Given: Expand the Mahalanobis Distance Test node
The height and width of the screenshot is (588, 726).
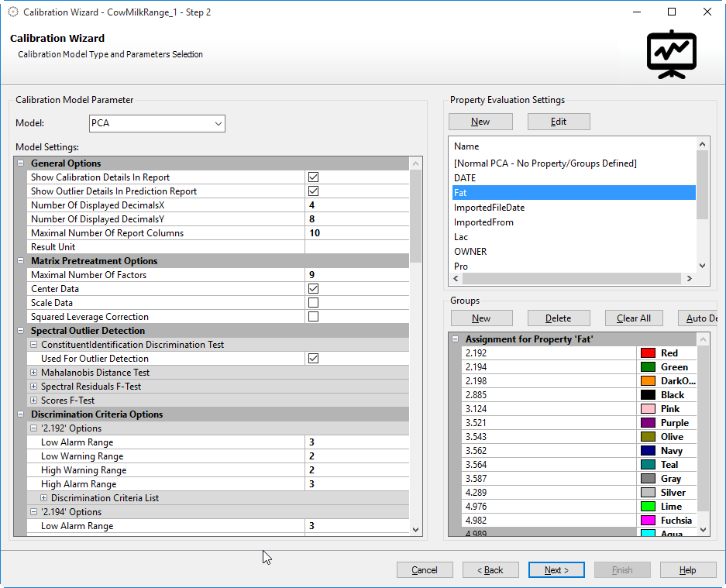Looking at the screenshot, I should pyautogui.click(x=33, y=373).
